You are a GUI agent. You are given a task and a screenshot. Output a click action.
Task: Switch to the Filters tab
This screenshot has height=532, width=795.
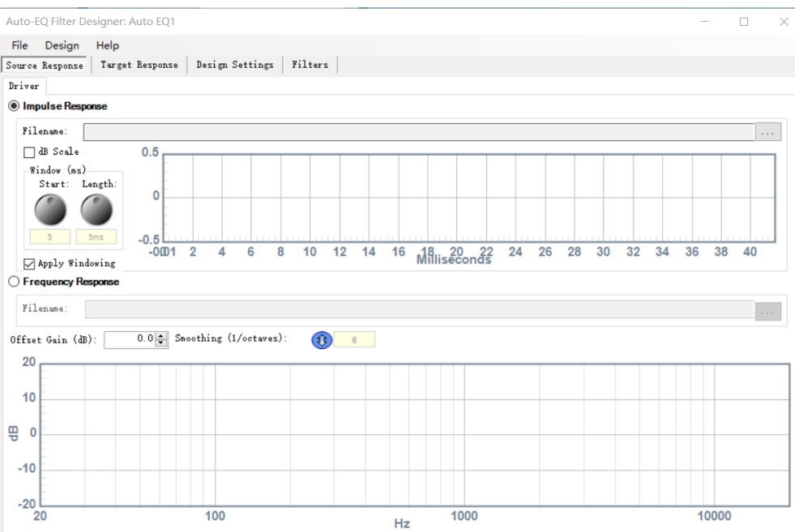[310, 65]
